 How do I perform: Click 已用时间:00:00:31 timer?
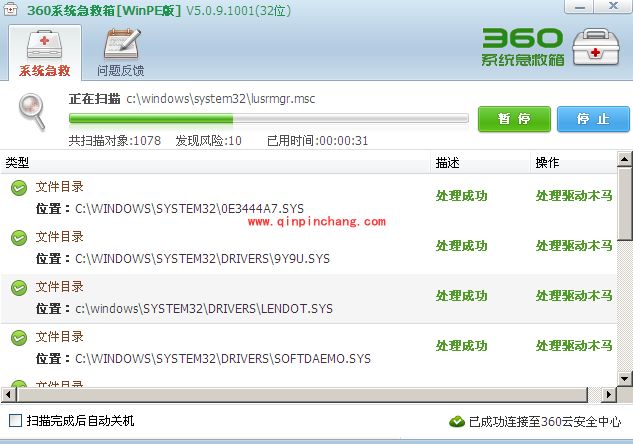pos(317,141)
